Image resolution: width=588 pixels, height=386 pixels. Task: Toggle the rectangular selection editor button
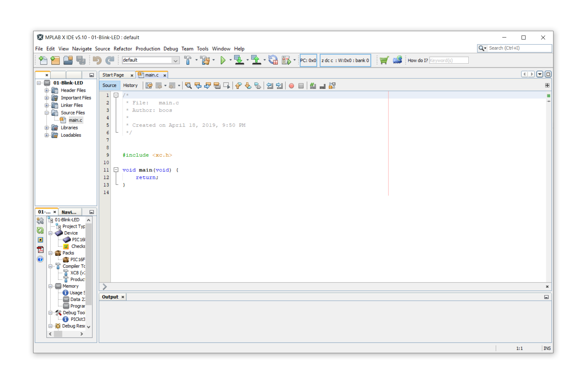point(227,86)
